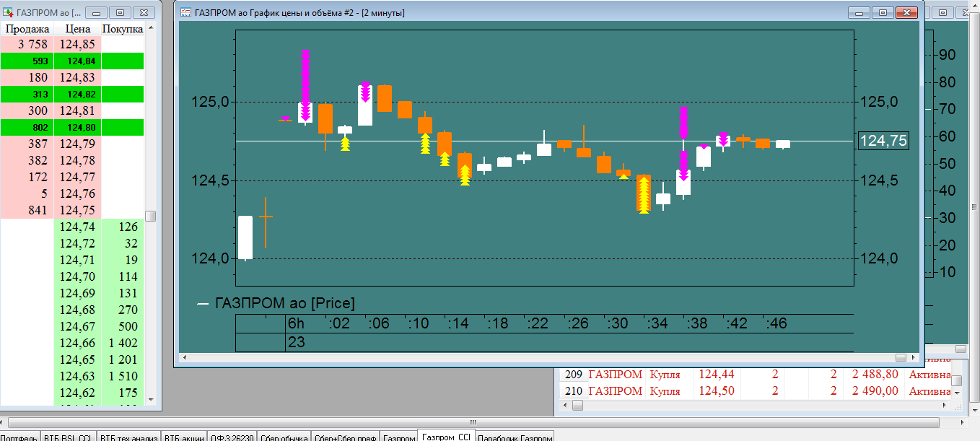Click the highlighted 124,80 price row
Image resolution: width=980 pixels, height=441 pixels.
72,127
